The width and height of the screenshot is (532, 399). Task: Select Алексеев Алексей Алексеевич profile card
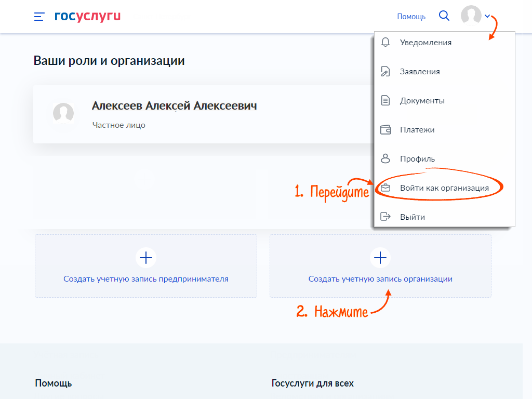pyautogui.click(x=204, y=114)
